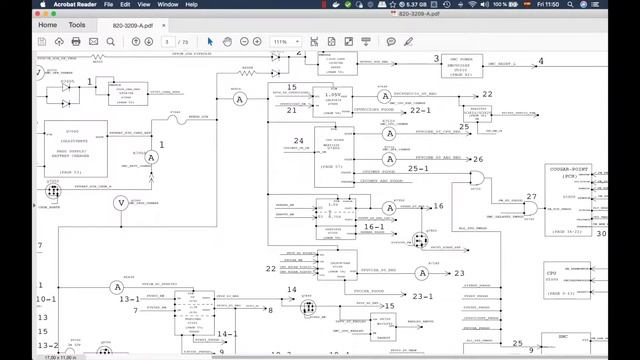Click the 100% battery indicator
Image resolution: width=640 pixels, height=360 pixels.
click(x=505, y=4)
